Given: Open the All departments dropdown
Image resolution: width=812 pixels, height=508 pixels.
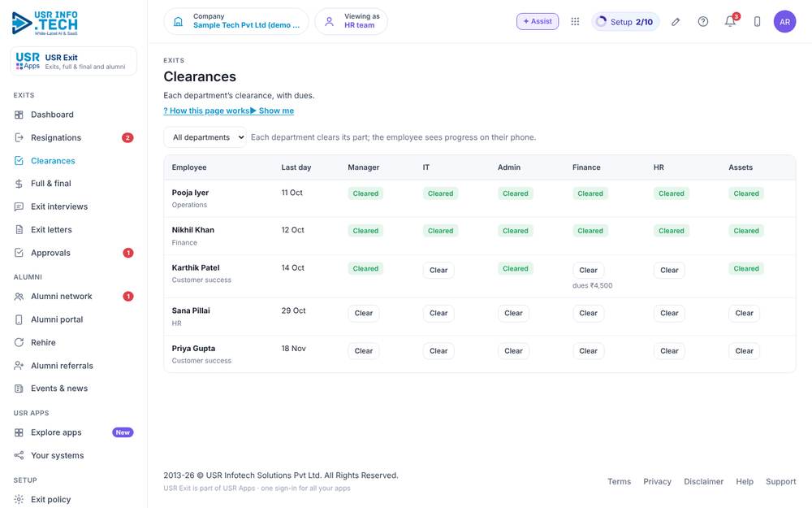Looking at the screenshot, I should pyautogui.click(x=205, y=137).
